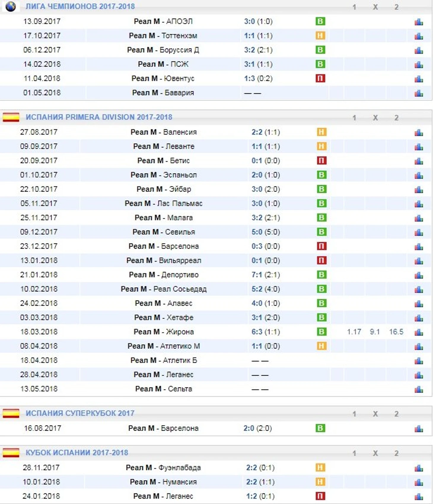Click stats icon for Реал М - Лас Пальмас
This screenshot has width=433, height=504.
click(419, 204)
